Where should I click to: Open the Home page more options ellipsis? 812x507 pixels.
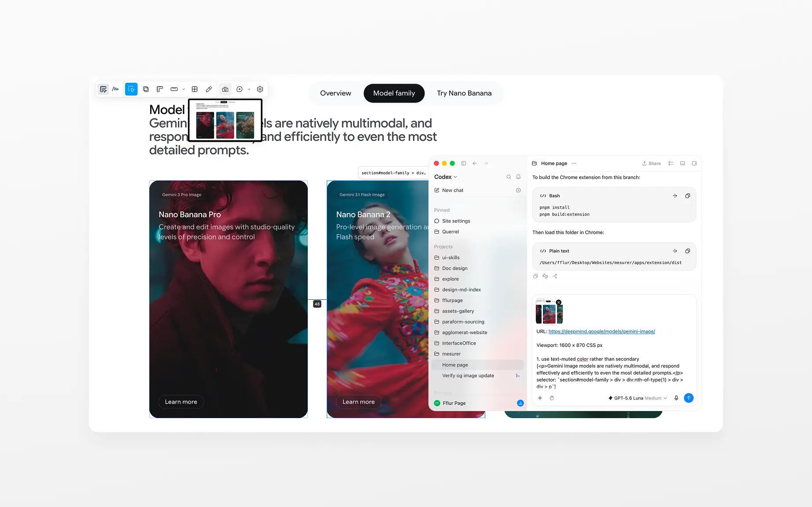[574, 163]
